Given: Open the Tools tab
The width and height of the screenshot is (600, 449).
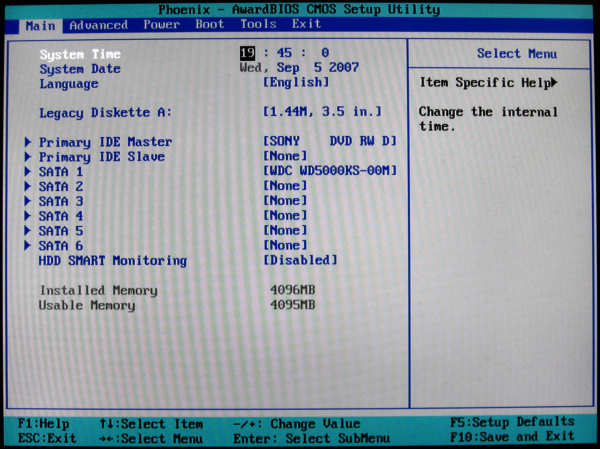Looking at the screenshot, I should click(x=258, y=24).
